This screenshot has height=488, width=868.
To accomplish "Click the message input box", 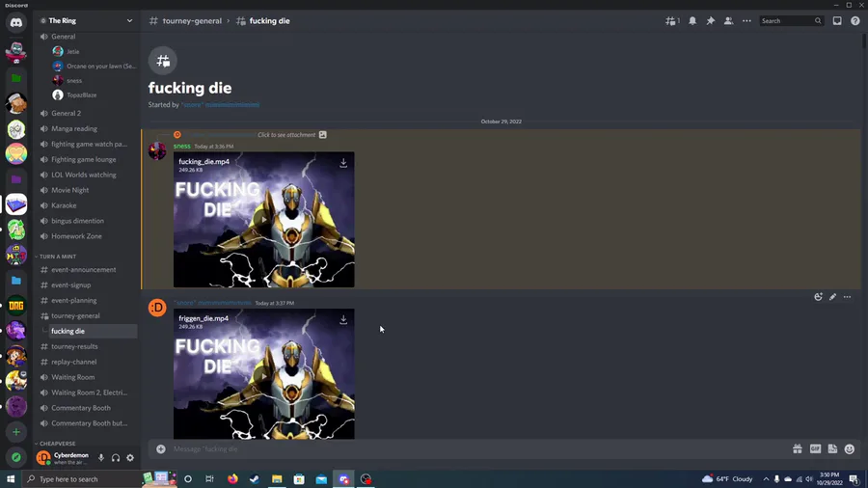I will pos(479,448).
